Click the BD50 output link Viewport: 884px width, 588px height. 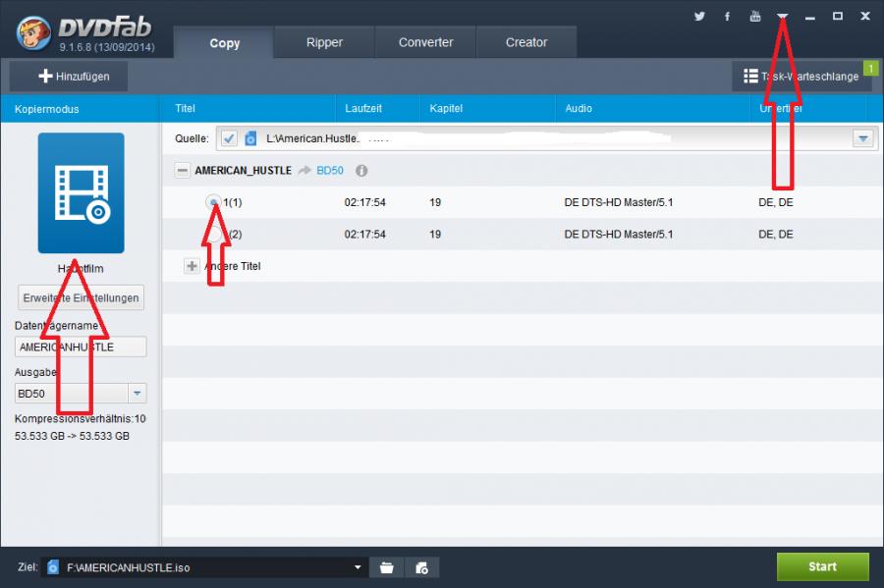point(330,170)
